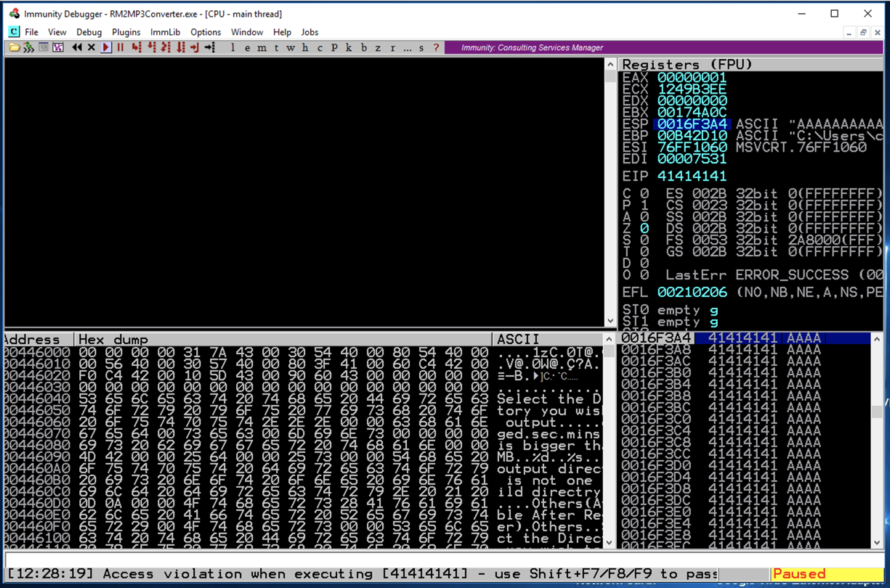Select the stack row at address 0016F3A4
Image resolution: width=890 pixels, height=588 pixels.
point(744,338)
